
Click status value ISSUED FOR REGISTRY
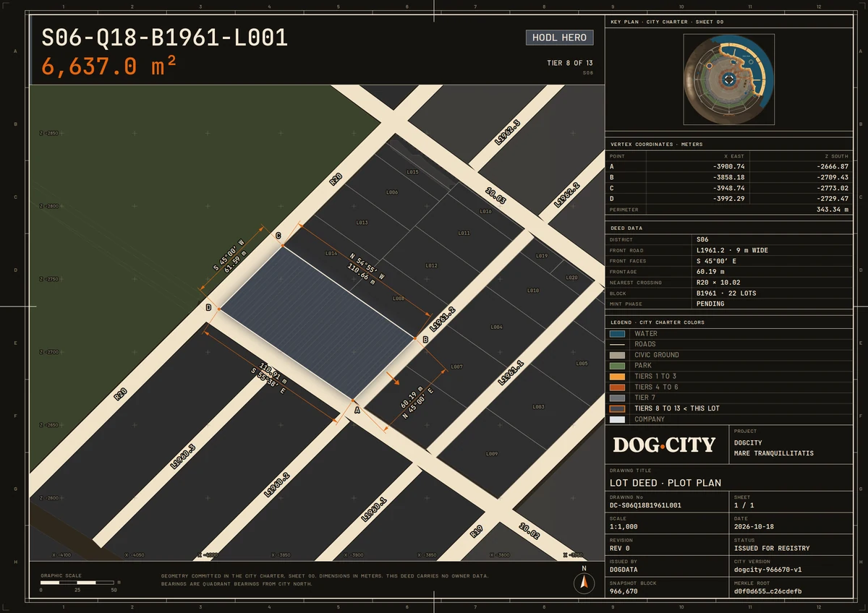click(772, 548)
